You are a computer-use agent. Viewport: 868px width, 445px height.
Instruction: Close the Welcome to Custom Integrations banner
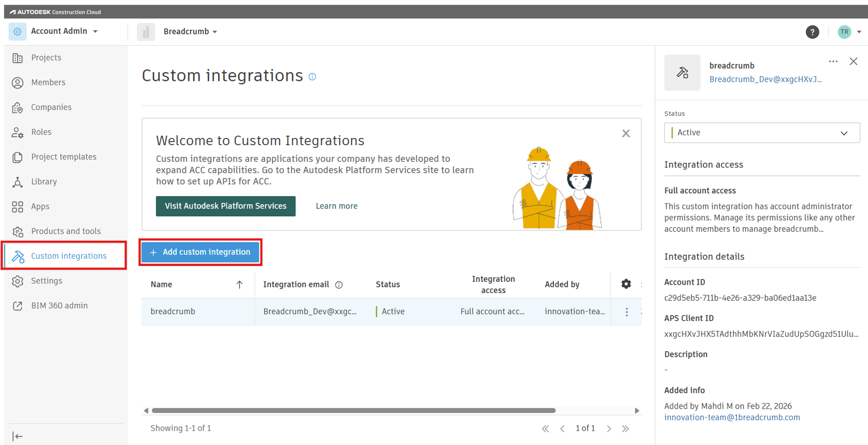click(626, 134)
